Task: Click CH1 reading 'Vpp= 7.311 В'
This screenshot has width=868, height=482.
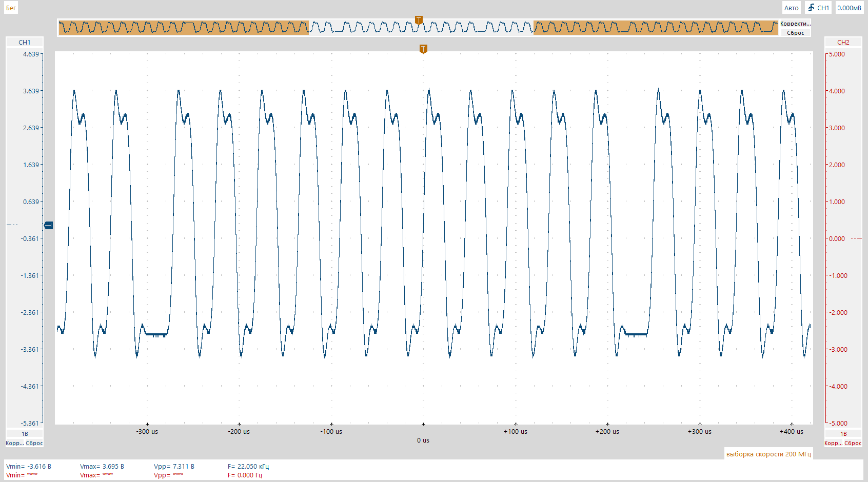Action: click(x=174, y=467)
